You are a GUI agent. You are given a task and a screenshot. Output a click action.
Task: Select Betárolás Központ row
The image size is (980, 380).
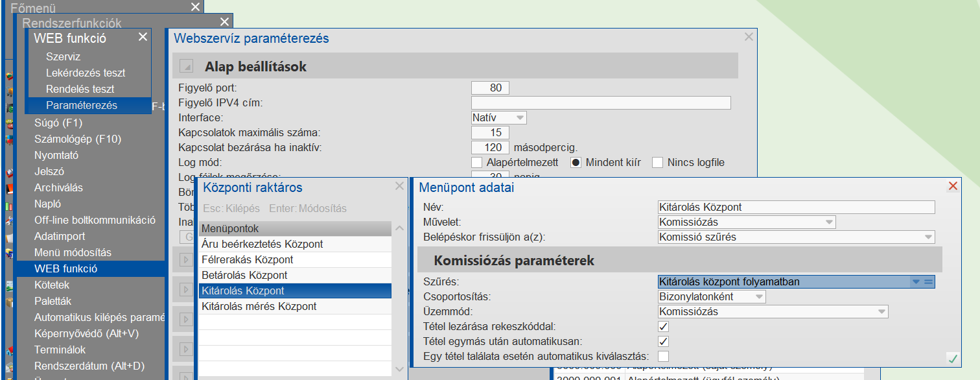[x=295, y=275]
